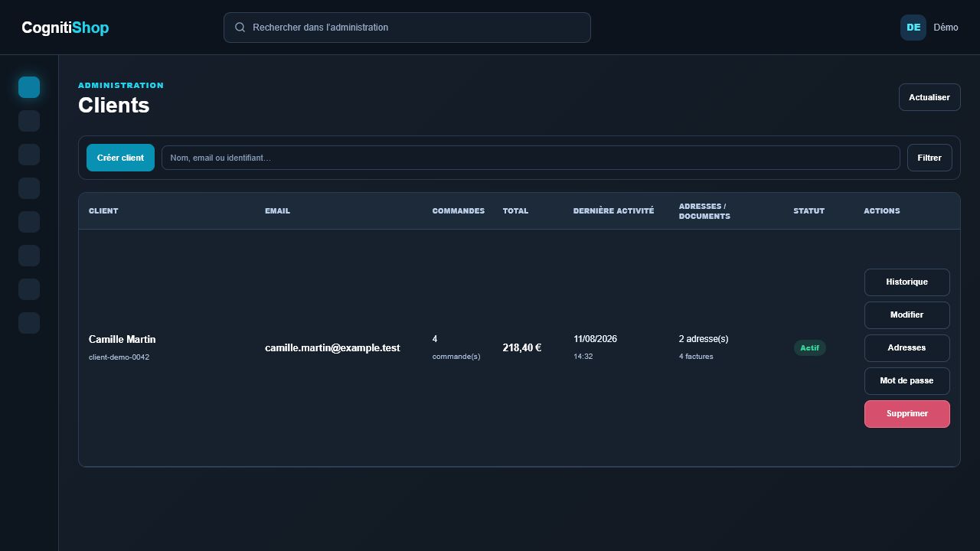Focus the Nom, email ou identifiant filter field
This screenshot has height=551, width=980.
[531, 158]
